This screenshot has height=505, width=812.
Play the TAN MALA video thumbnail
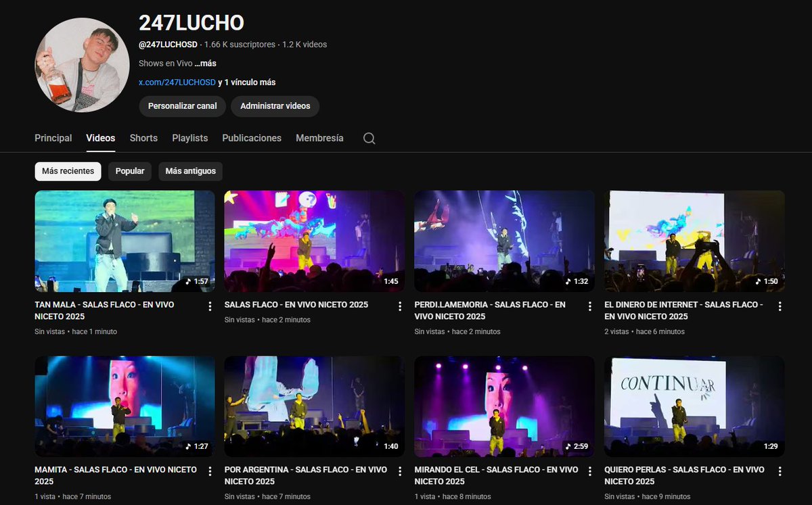(125, 241)
